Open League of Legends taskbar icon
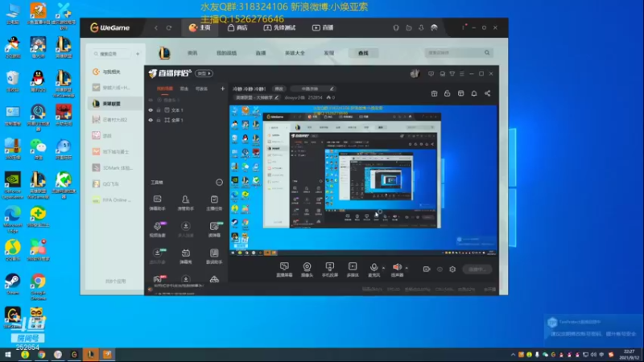 tap(91, 354)
